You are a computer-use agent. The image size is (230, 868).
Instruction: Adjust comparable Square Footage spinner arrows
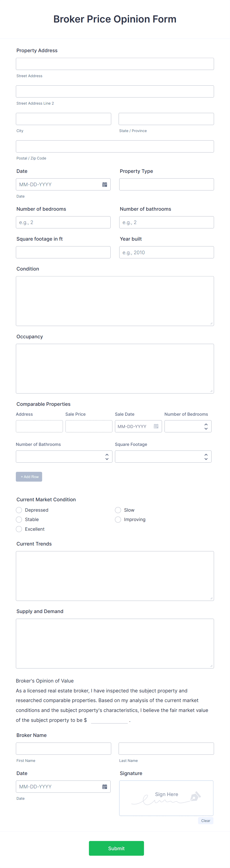[206, 457]
